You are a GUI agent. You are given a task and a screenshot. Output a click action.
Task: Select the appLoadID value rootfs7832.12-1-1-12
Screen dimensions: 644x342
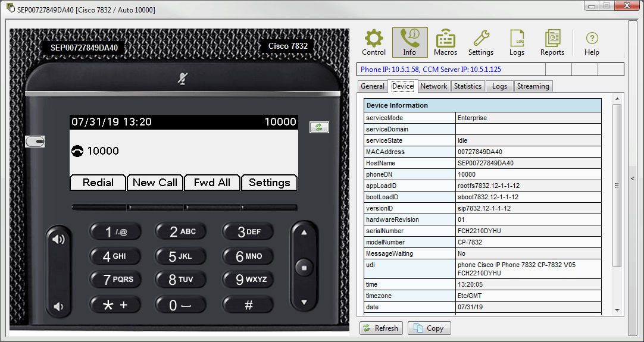[x=528, y=186]
